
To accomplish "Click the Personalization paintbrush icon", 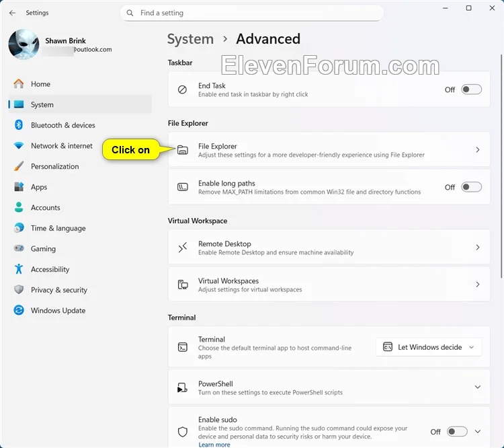I will coord(19,166).
